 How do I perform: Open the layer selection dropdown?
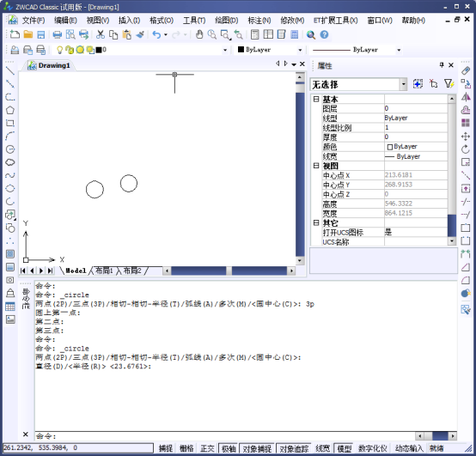225,50
